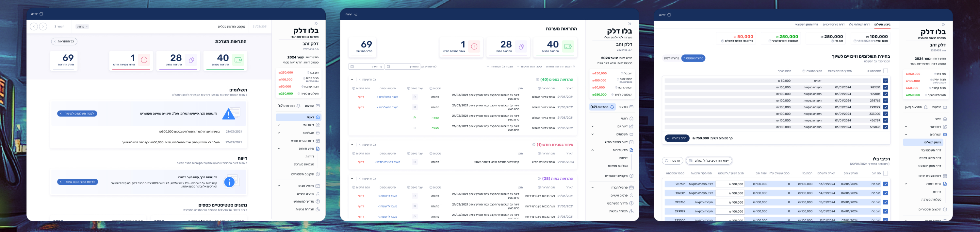The width and height of the screenshot is (980, 232).
Task: Click the blue info icon in דיווח notice
Action: 229,182
